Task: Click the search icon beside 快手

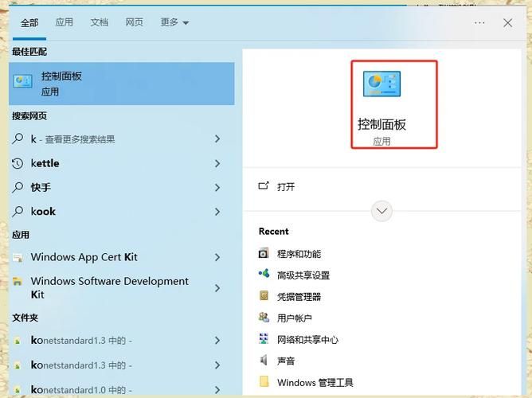Action: point(18,187)
